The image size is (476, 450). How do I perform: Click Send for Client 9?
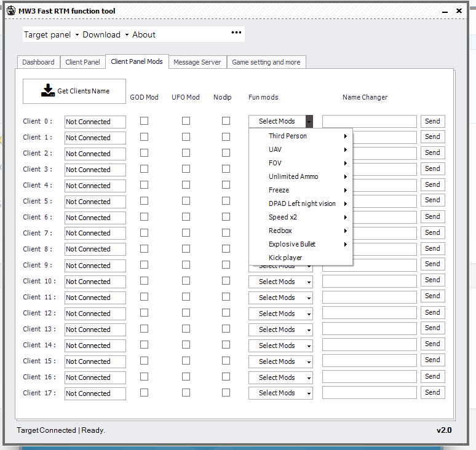point(432,264)
